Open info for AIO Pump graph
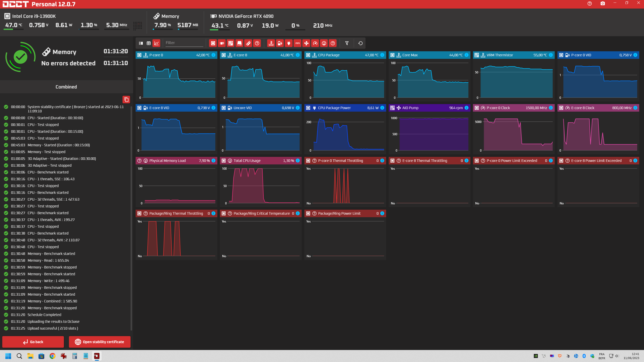 click(x=466, y=108)
